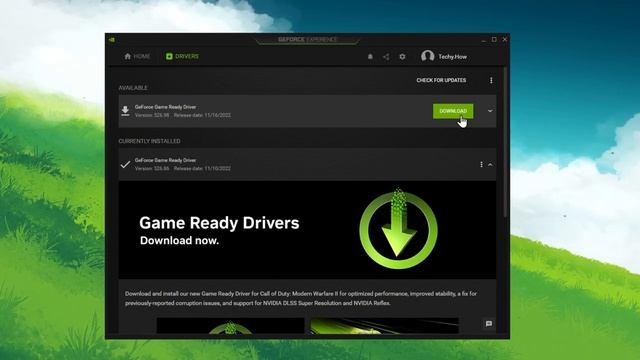
Task: Open the Techy How account name
Action: [x=452, y=57]
